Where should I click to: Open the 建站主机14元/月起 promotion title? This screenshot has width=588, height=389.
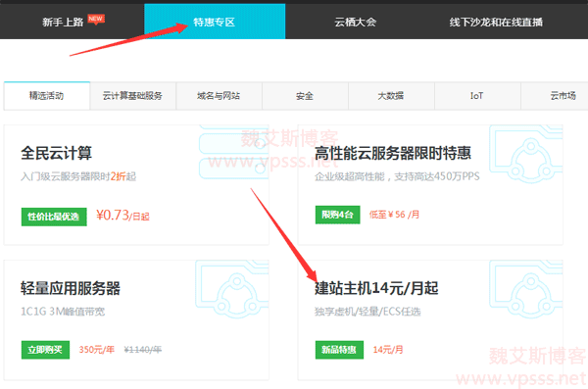click(x=376, y=288)
